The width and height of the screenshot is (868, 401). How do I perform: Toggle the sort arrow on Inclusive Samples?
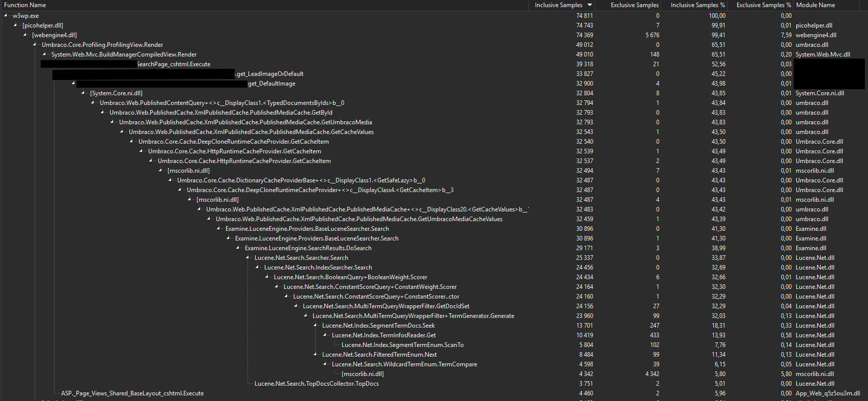click(590, 5)
